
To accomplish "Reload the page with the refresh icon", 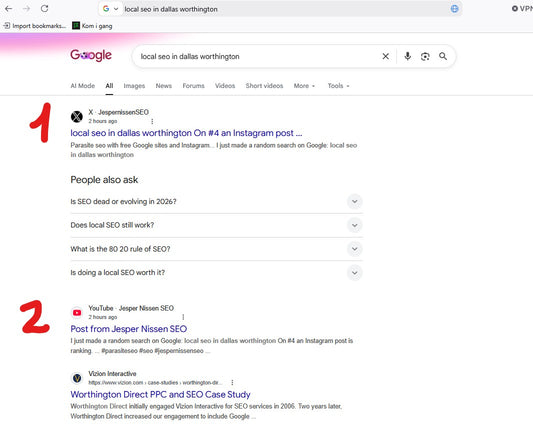I will tap(45, 9).
